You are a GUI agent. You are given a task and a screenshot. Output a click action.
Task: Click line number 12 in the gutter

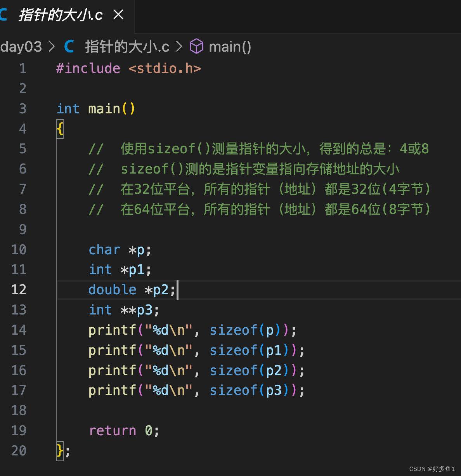(x=19, y=290)
